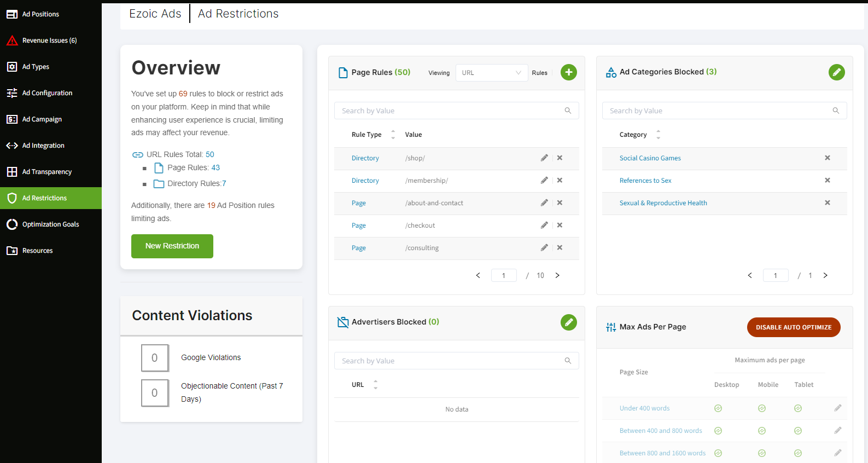The width and height of the screenshot is (868, 463).
Task: Click the edit Ad Categories Blocked icon
Action: click(836, 72)
